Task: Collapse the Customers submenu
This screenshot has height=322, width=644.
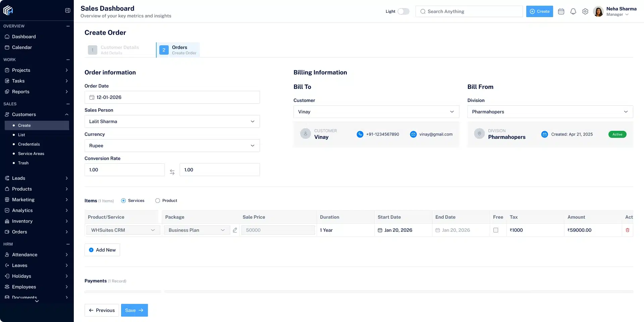Action: [67, 114]
